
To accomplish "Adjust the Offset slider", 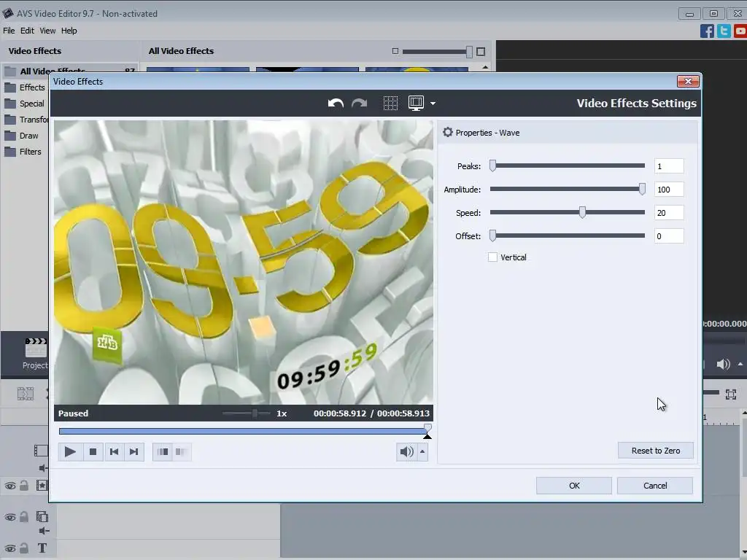I will coord(493,236).
